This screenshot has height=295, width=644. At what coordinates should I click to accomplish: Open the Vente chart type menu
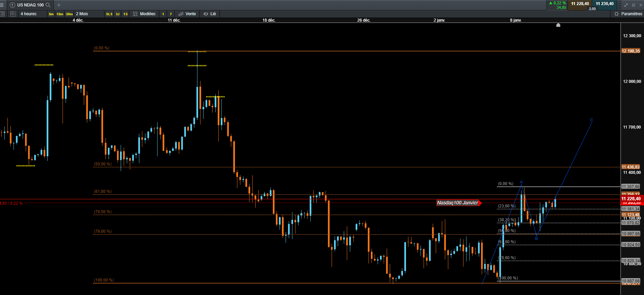tap(187, 14)
